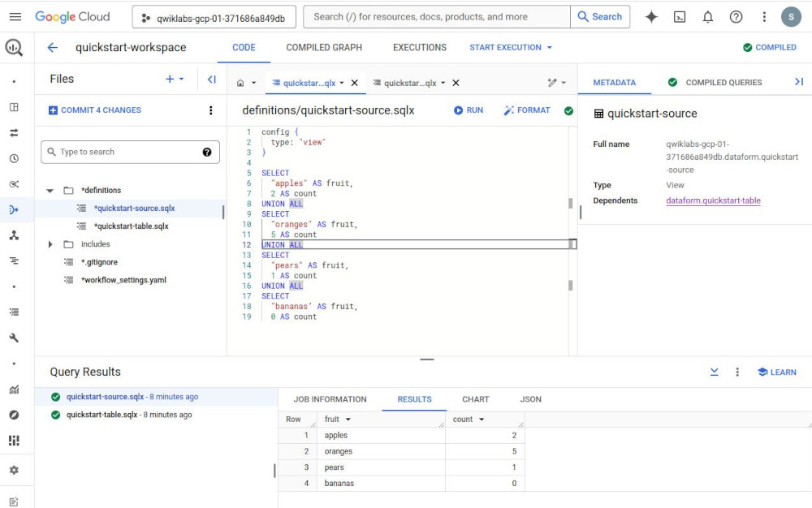
Task: Select the METADATA tab
Action: 614,82
